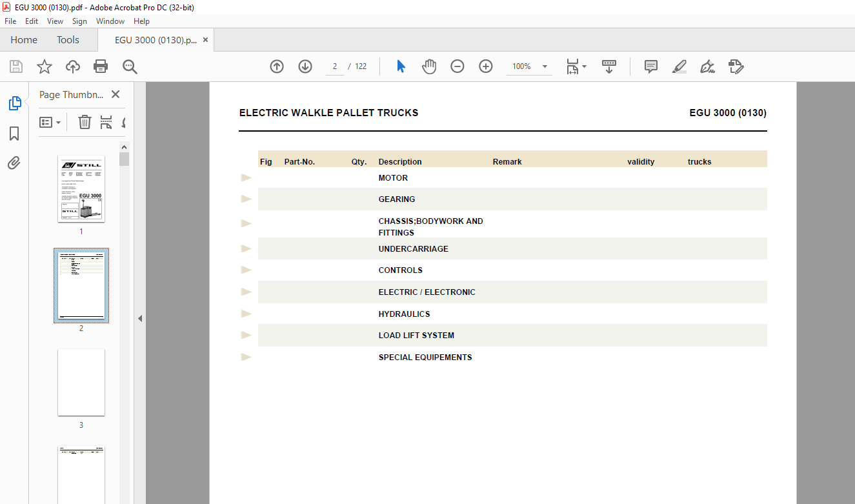
Task: Expand the CHASSIS;BODYWORK AND FITTINGS row arrow
Action: (246, 223)
